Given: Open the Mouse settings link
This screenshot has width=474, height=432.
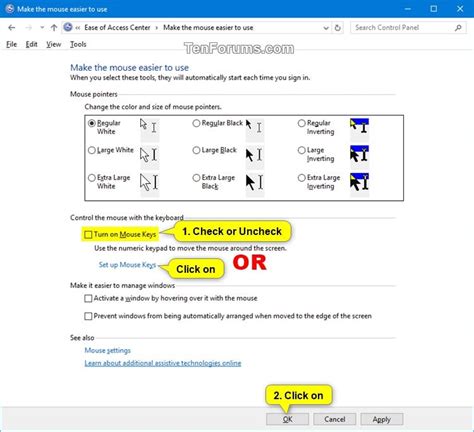Looking at the screenshot, I should 107,350.
